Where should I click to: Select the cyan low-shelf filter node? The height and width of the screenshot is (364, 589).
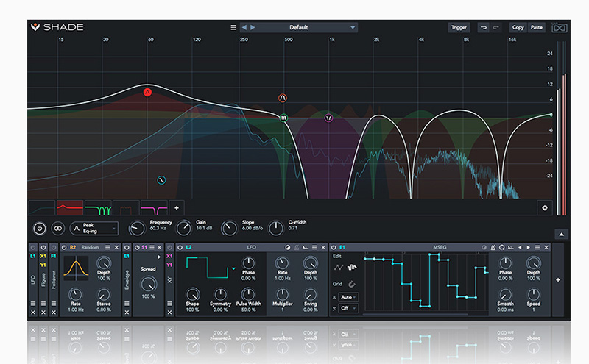click(161, 180)
